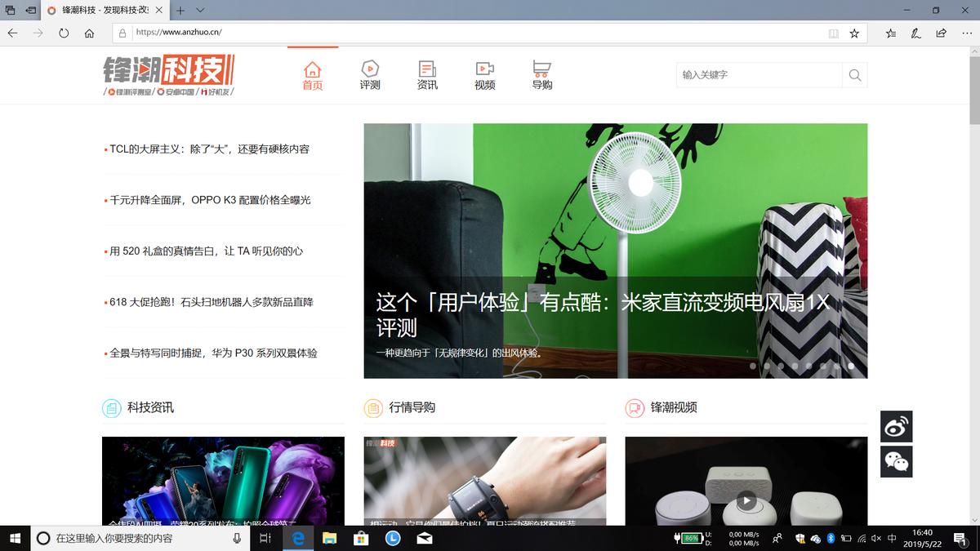Viewport: 980px width, 551px height.
Task: Click the WeChat icon in right sidebar
Action: pyautogui.click(x=896, y=461)
